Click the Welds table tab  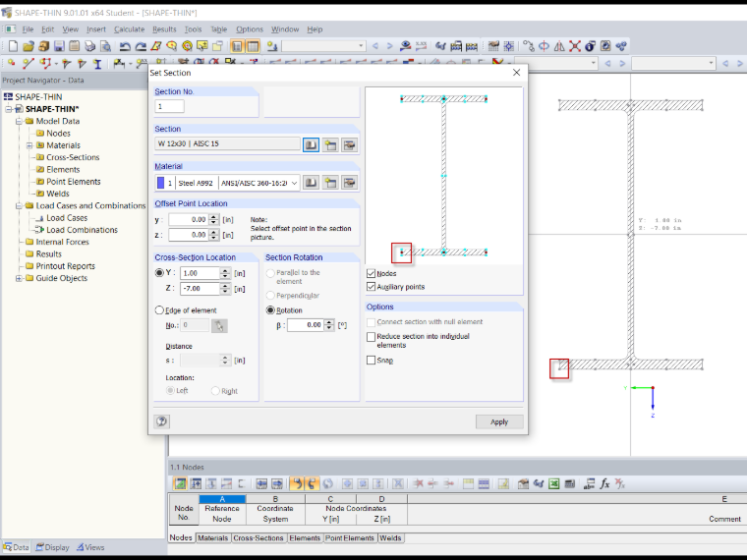[x=390, y=538]
